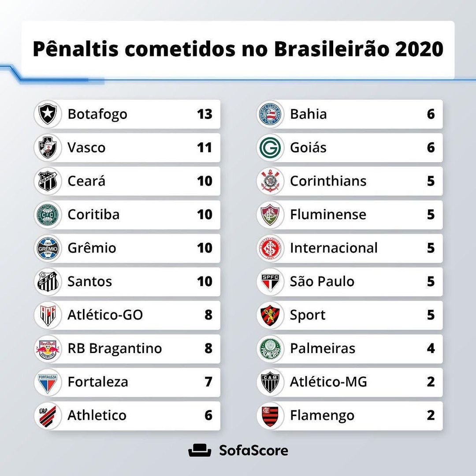Click the Santos team name
Viewport: 476px width, 476px height.
pos(89,282)
